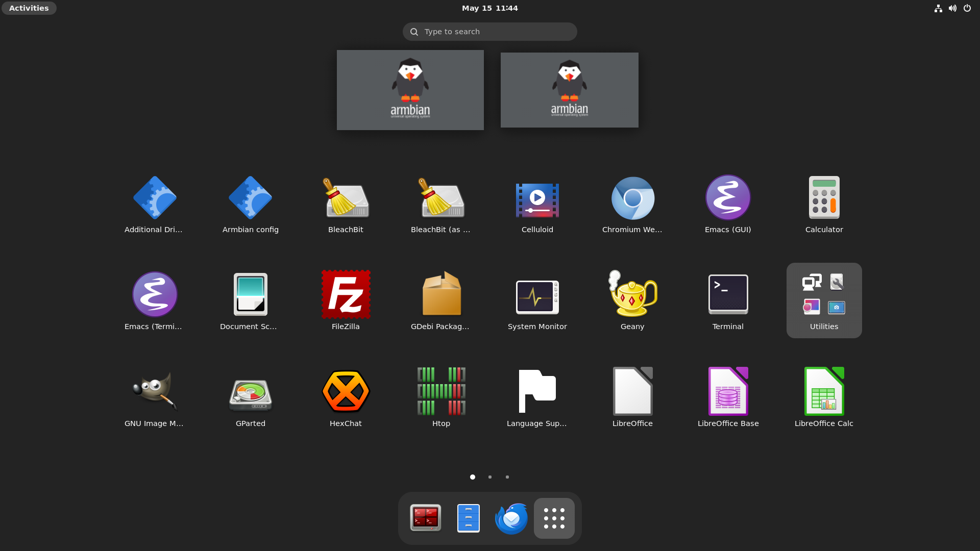Focus the Type to search field
Image resolution: width=980 pixels, height=551 pixels.
pyautogui.click(x=490, y=32)
